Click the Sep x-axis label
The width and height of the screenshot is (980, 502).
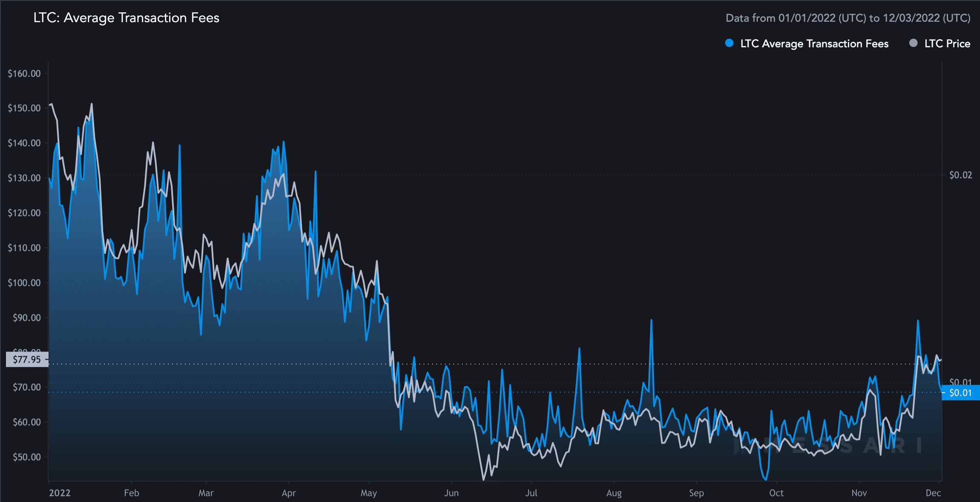pos(697,493)
